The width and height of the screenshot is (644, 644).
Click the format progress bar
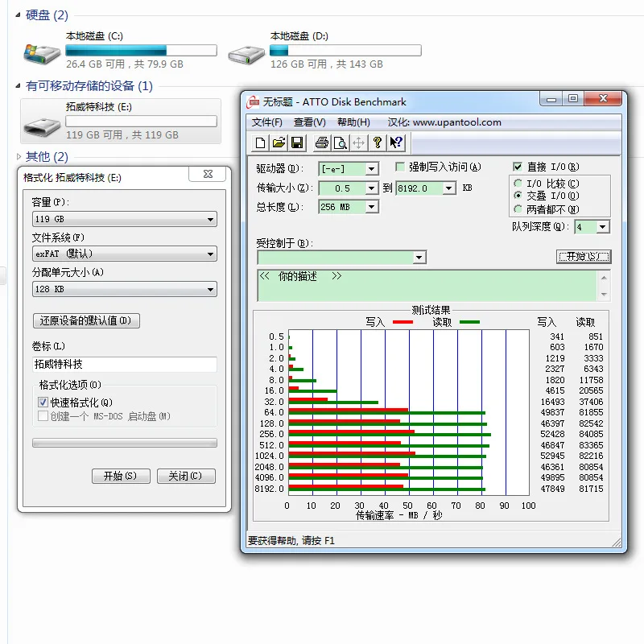(x=125, y=444)
